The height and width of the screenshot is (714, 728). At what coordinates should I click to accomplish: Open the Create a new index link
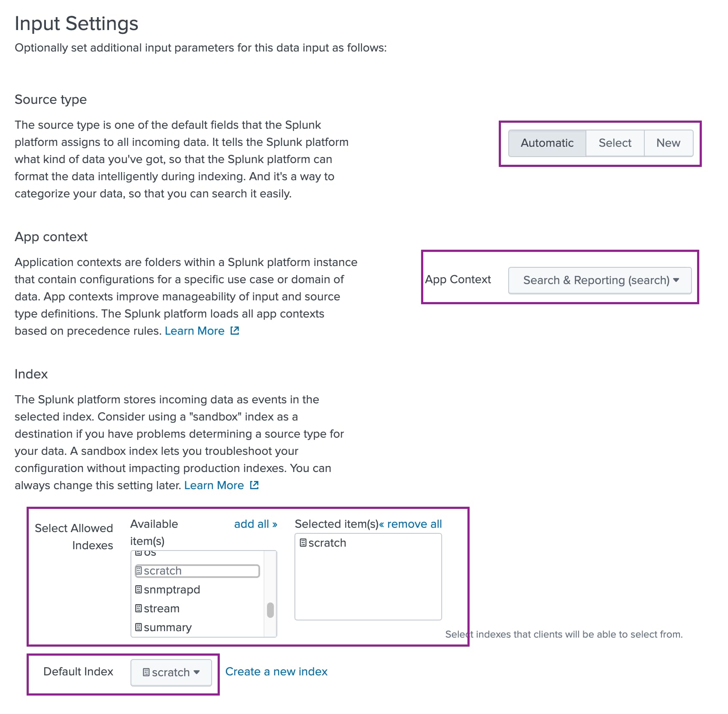(x=276, y=672)
